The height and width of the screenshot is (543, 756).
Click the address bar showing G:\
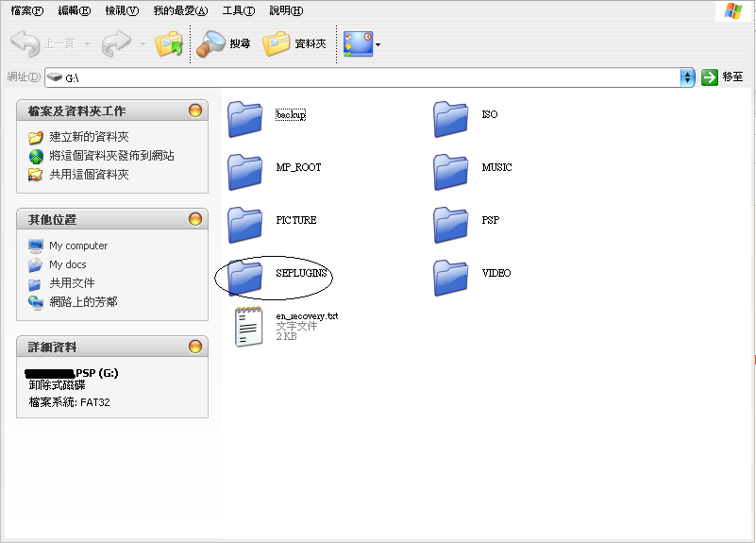[368, 77]
